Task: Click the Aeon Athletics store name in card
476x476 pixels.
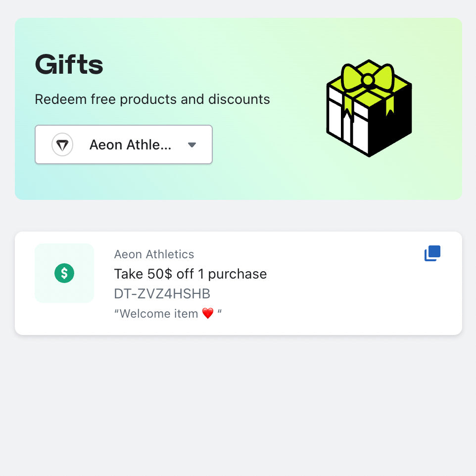Action: pos(154,254)
